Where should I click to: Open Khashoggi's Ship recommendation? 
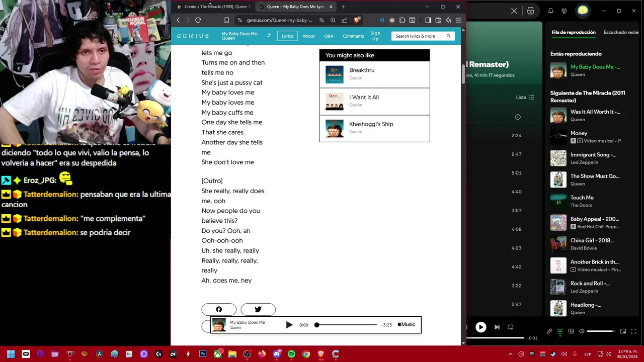[374, 128]
